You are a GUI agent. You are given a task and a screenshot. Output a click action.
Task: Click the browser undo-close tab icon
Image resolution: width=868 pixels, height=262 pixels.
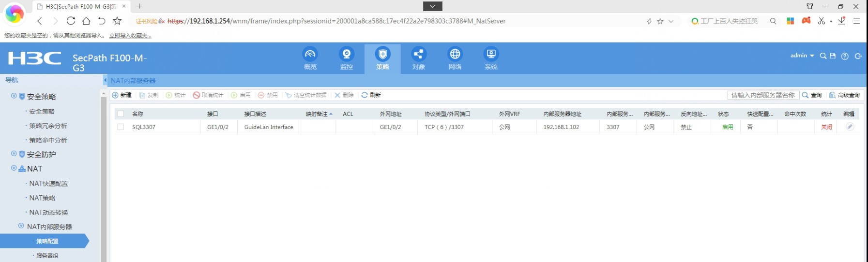pyautogui.click(x=102, y=21)
